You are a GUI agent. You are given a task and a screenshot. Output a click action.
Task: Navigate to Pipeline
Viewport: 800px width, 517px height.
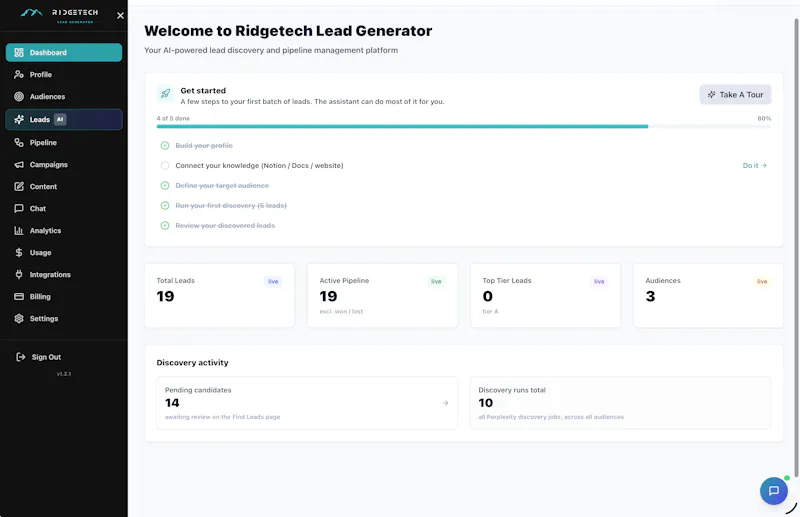64,142
